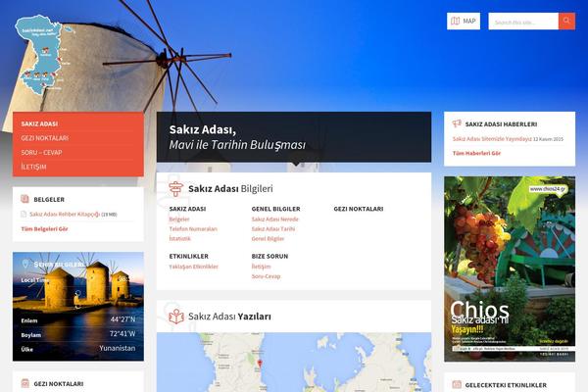Click the red marker pin on the map
The image size is (588, 392).
coord(260,363)
